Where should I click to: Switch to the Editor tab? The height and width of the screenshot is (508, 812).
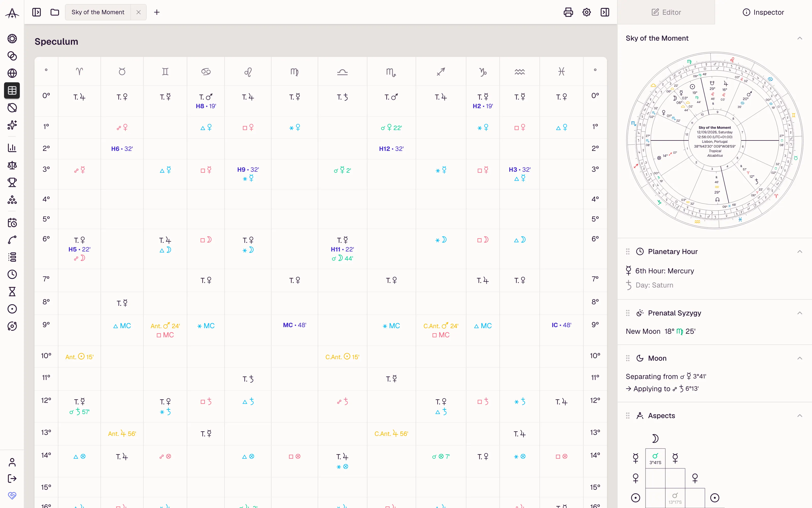tap(666, 12)
